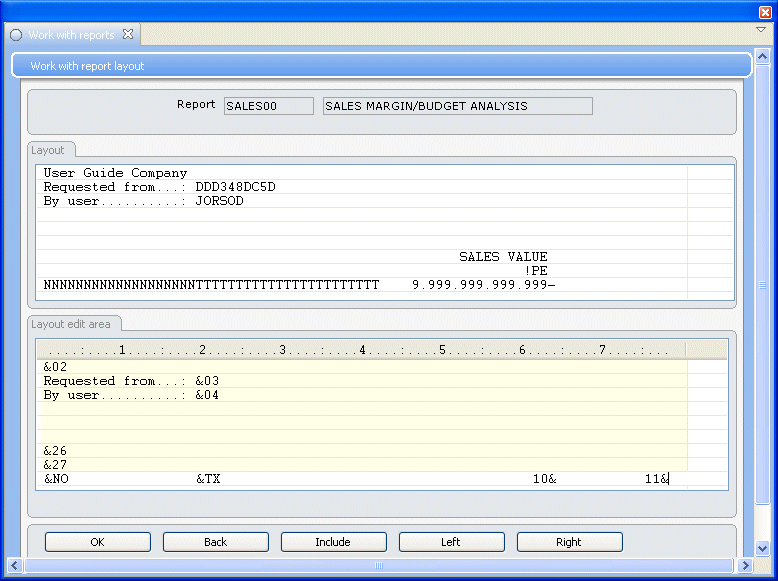The height and width of the screenshot is (581, 778).
Task: Close the window with the red X
Action: point(766,12)
